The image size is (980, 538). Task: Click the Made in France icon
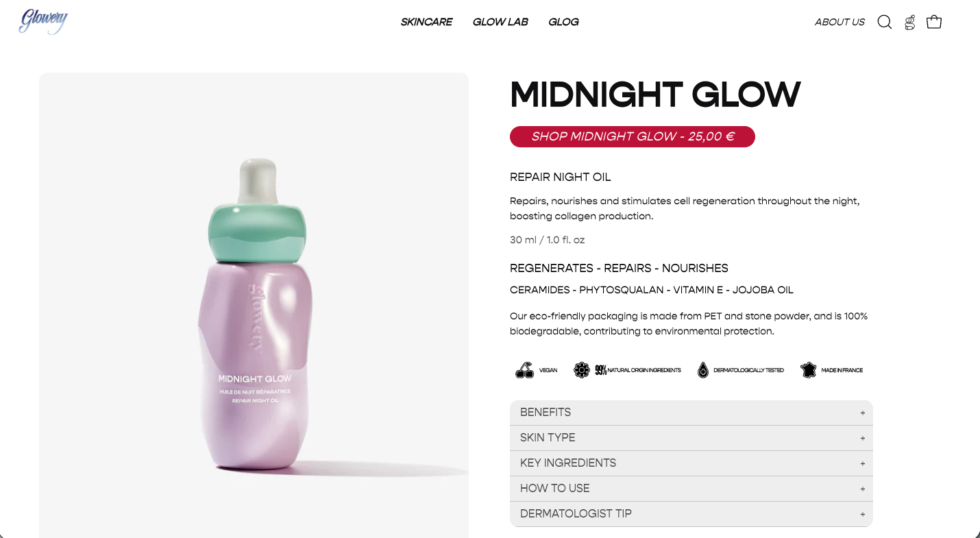coord(809,370)
